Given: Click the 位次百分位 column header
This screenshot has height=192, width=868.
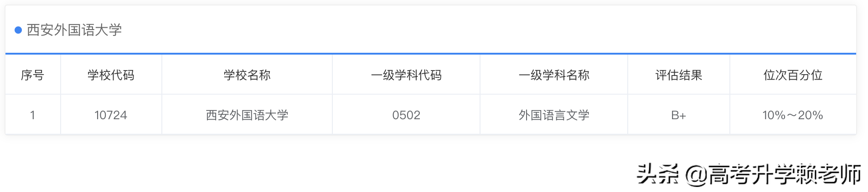Looking at the screenshot, I should [793, 75].
